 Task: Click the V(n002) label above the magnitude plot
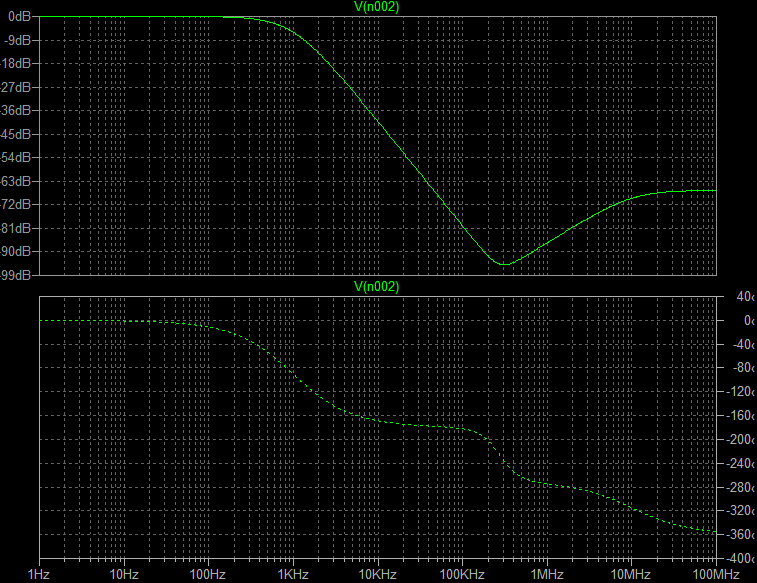(x=377, y=7)
